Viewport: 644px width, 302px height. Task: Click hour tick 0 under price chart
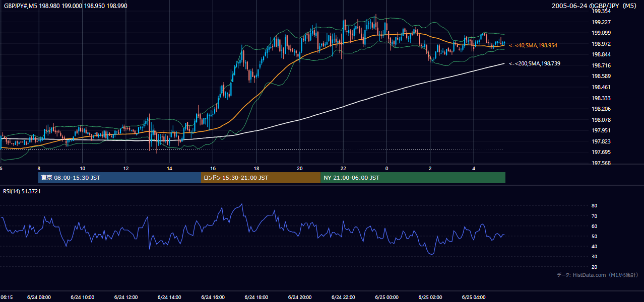387,168
